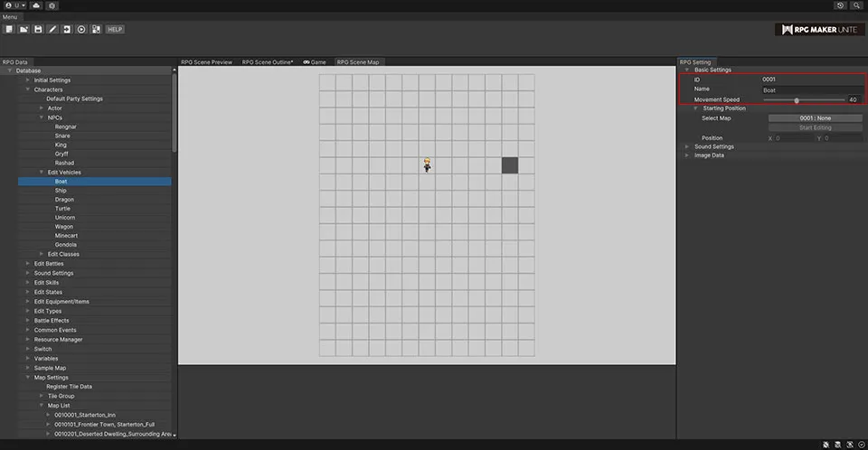
Task: Switch to the RPG Scene Preview tab
Action: click(x=206, y=62)
